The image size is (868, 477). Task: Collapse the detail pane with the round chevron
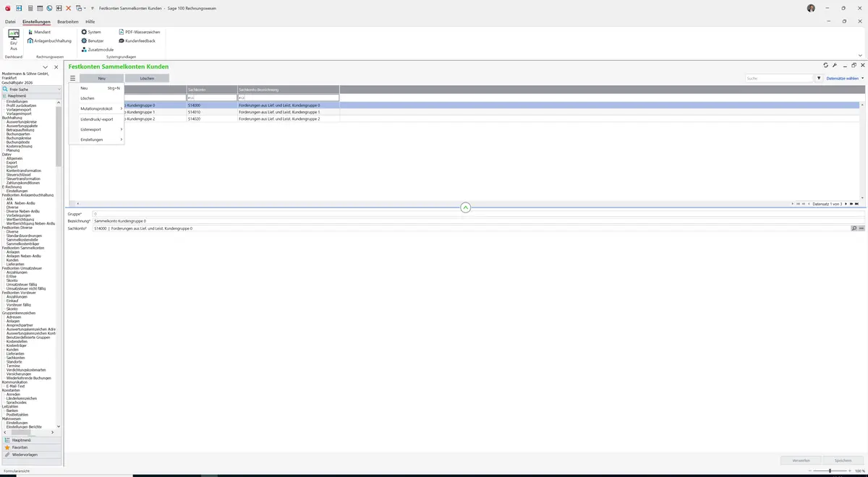click(466, 207)
